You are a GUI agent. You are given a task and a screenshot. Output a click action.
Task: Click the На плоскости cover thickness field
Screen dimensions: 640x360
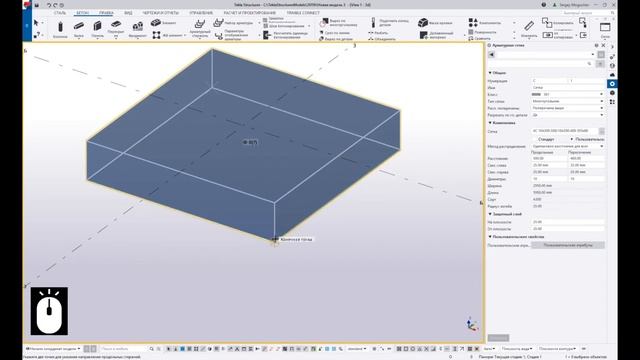(x=568, y=222)
